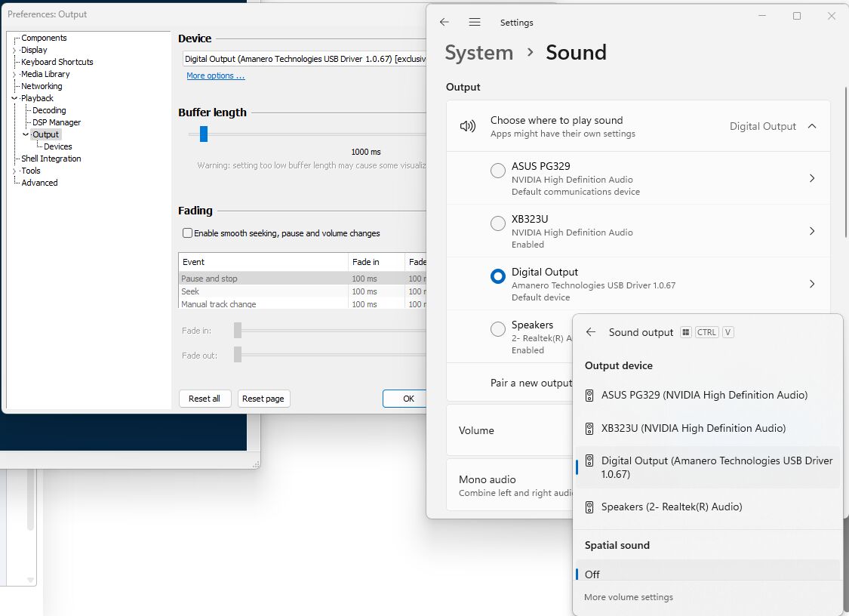The image size is (849, 616).
Task: Click the back arrow in Settings header
Action: coord(444,22)
